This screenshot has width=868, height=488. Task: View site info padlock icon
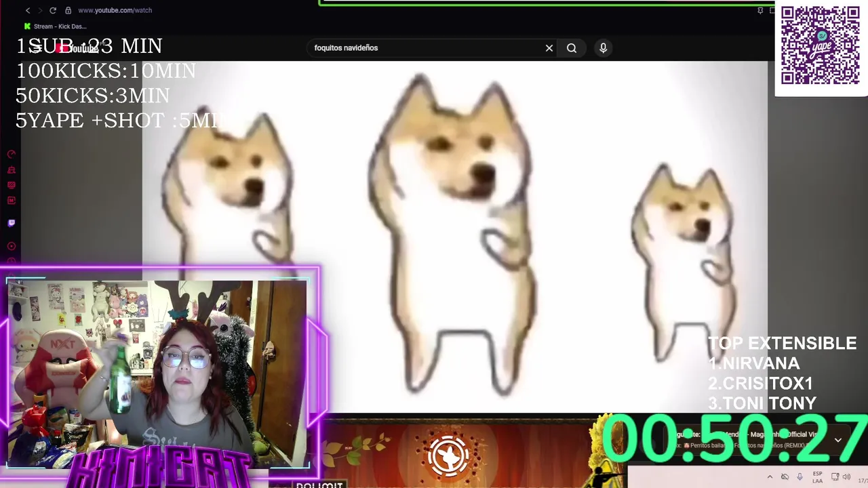pyautogui.click(x=68, y=10)
